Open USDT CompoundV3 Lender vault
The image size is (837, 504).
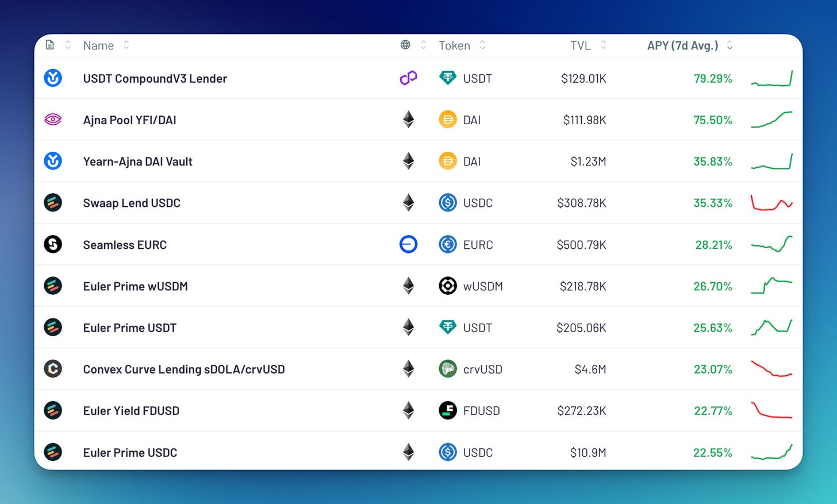[155, 79]
